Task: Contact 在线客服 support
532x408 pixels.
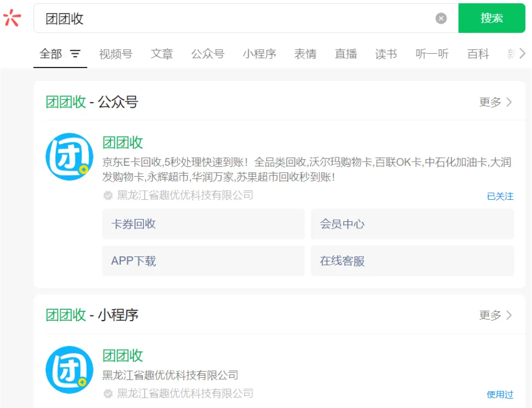Action: 412,261
